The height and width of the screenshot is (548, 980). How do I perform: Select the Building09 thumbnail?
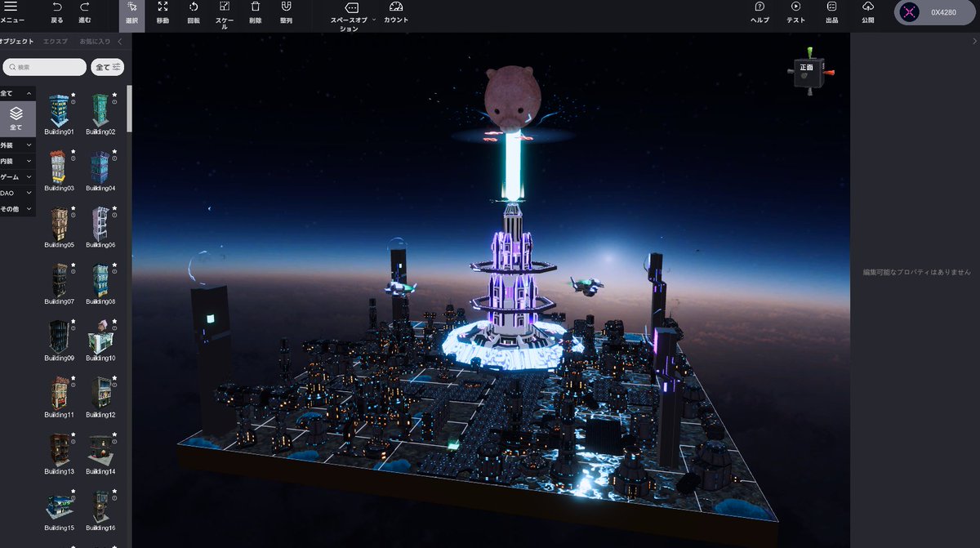[59, 336]
